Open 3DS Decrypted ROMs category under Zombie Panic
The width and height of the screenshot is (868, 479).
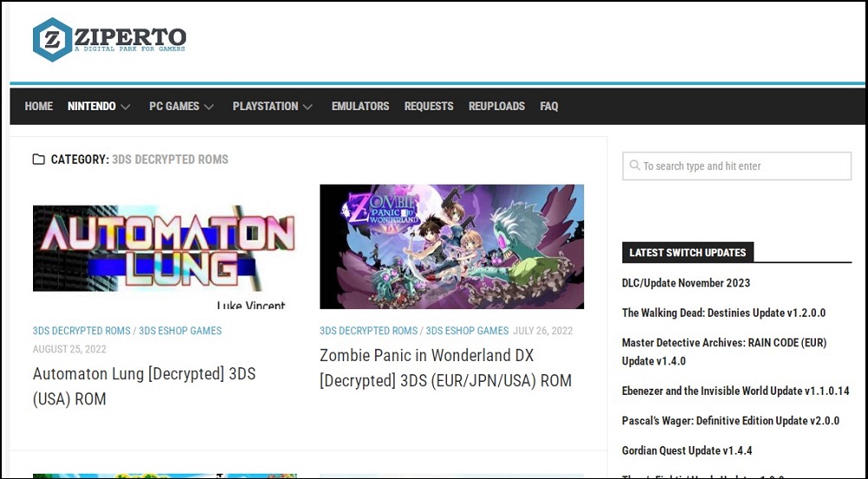point(369,331)
